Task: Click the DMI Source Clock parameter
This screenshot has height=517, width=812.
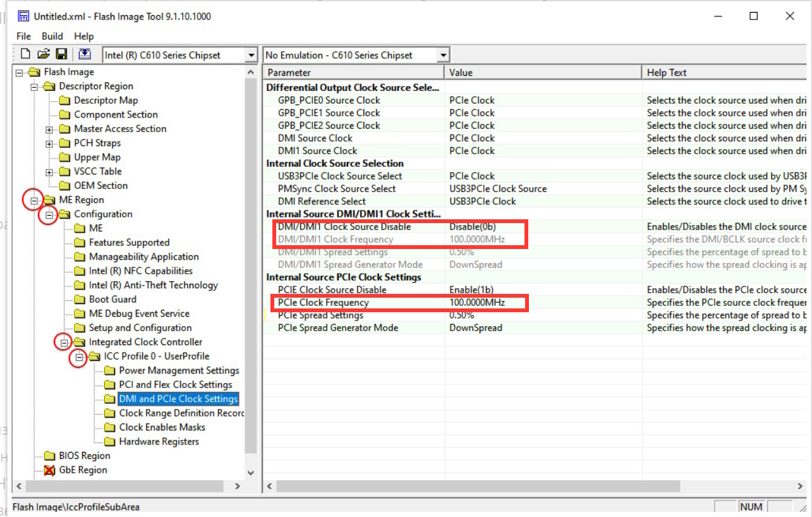Action: tap(315, 138)
